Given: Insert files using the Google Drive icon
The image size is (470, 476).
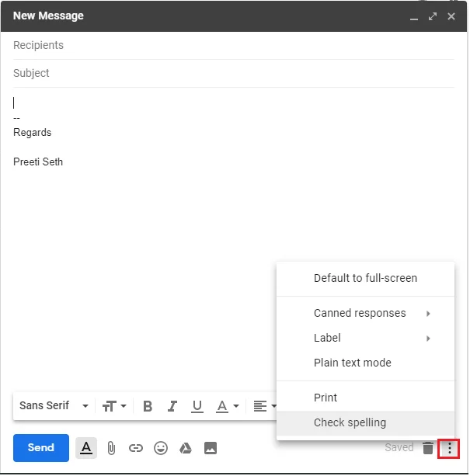Looking at the screenshot, I should (186, 448).
